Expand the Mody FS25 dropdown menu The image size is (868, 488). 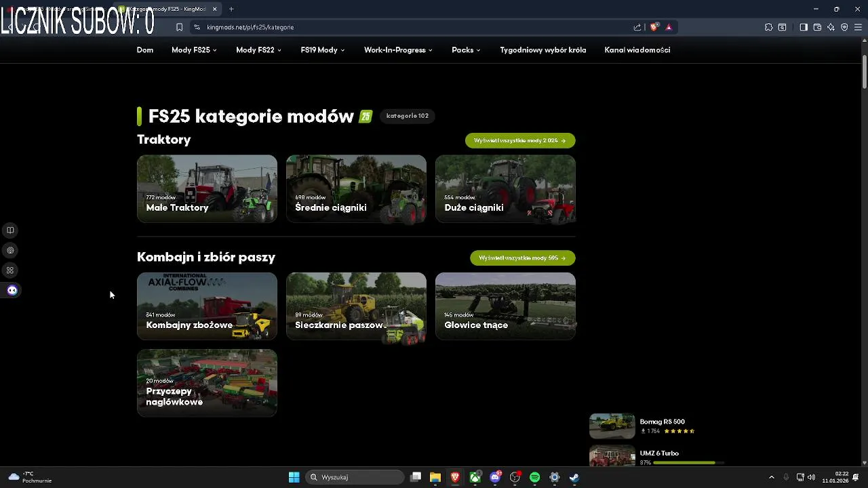coord(194,50)
